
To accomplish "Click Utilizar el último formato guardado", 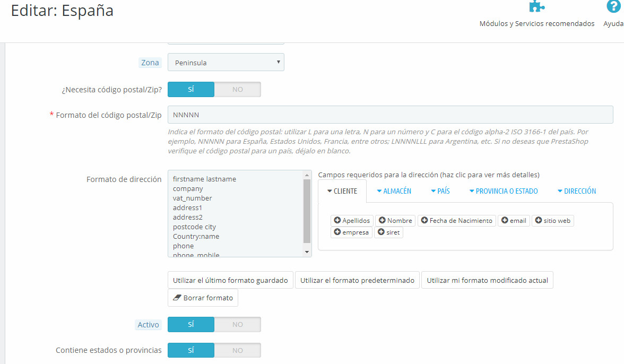I will 230,280.
